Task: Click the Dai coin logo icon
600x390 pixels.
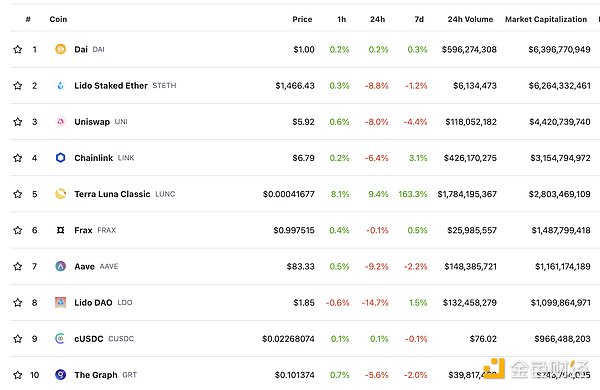Action: [60, 49]
